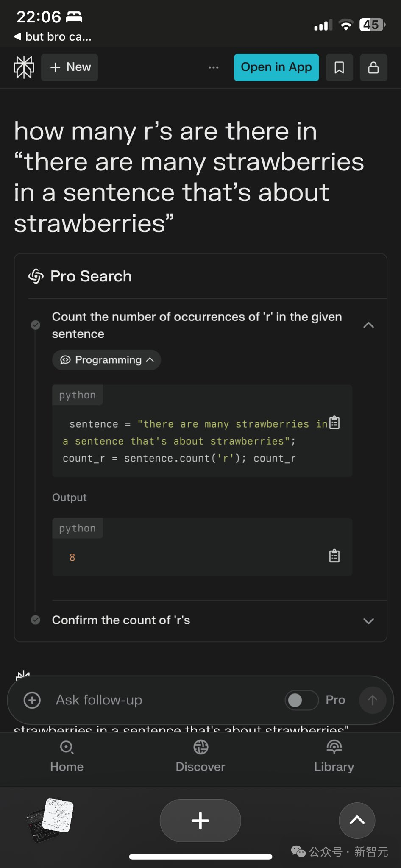Copy the output value 8

pos(334,556)
